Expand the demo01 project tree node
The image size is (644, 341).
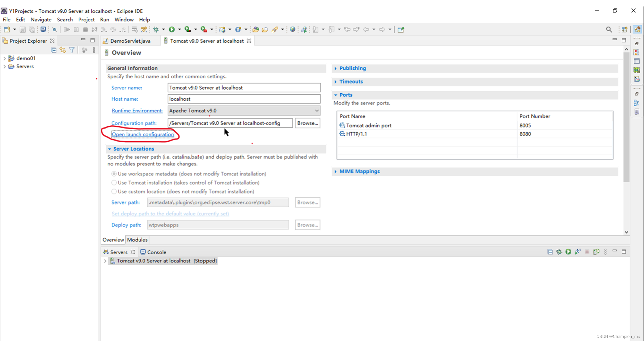4,59
